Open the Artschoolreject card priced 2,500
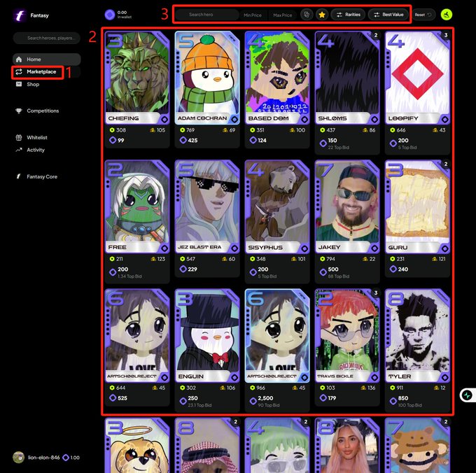Image resolution: width=476 pixels, height=473 pixels. coord(277,336)
